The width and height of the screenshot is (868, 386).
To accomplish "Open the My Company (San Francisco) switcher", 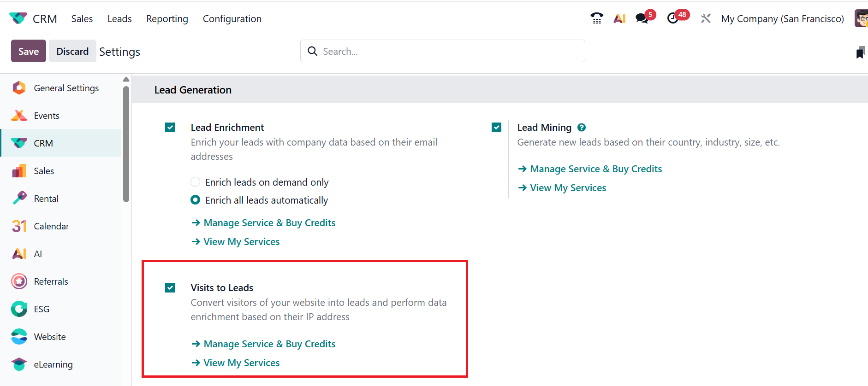I will click(x=782, y=19).
